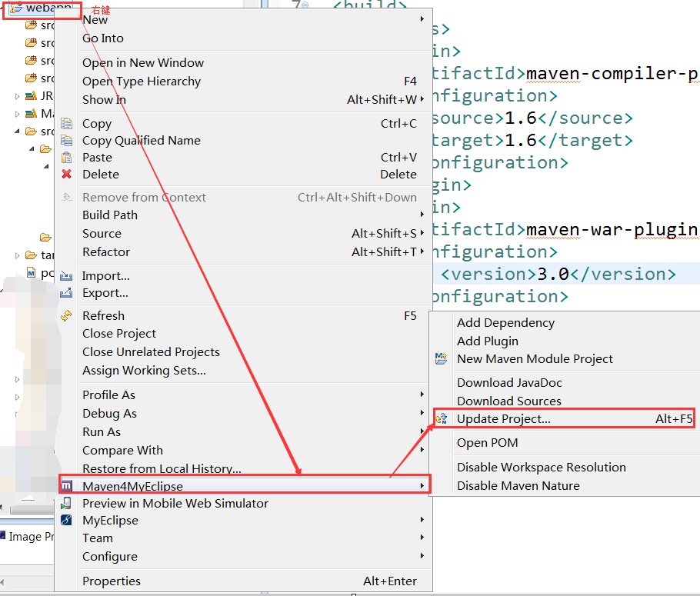Click the New Maven Module Project icon
The height and width of the screenshot is (596, 700).
[442, 359]
